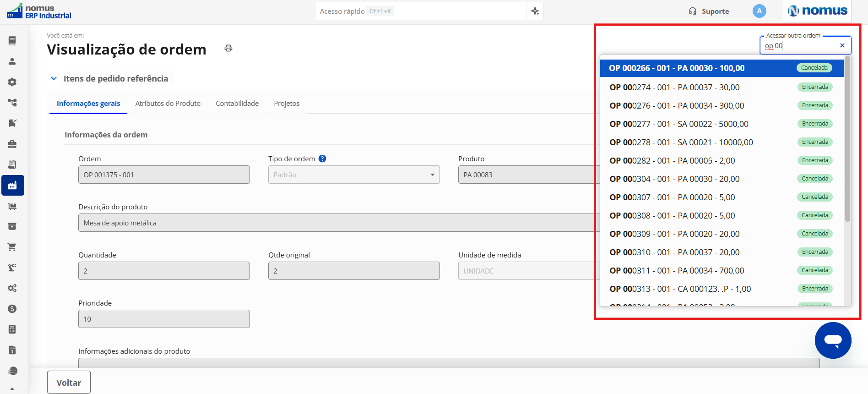Image resolution: width=868 pixels, height=394 pixels.
Task: Open the calculator icon in sidebar
Action: tap(12, 329)
